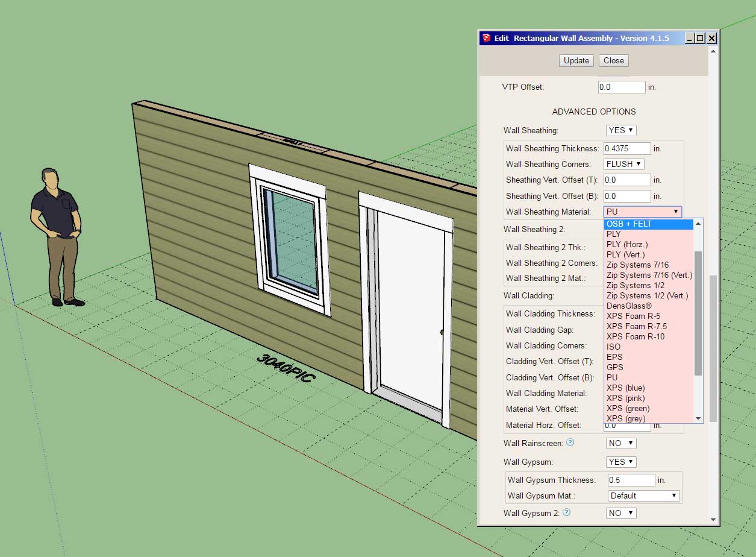The width and height of the screenshot is (756, 557).
Task: Click the SketchUp logo in dialog title bar
Action: tap(486, 38)
